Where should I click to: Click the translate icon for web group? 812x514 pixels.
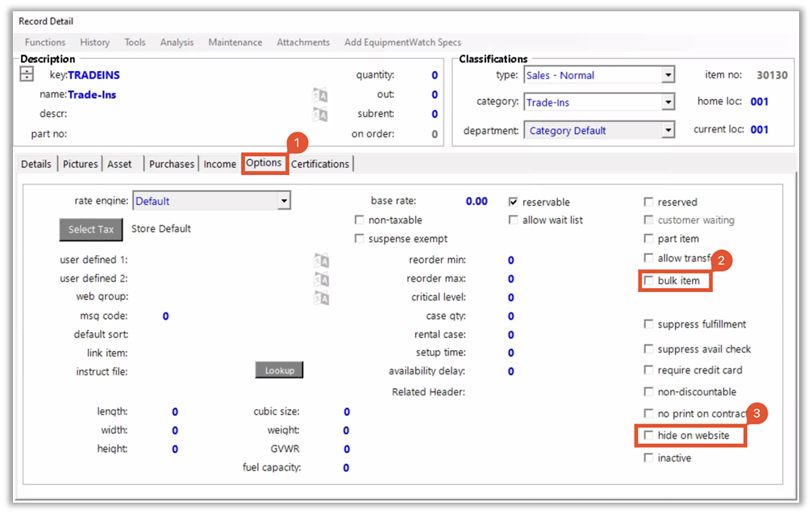click(x=322, y=298)
